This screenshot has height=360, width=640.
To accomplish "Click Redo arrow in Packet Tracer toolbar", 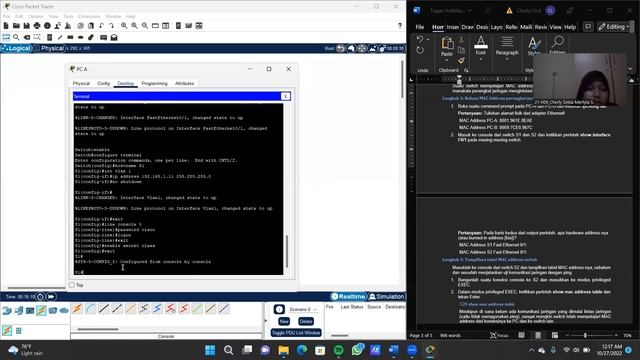I will (x=111, y=26).
